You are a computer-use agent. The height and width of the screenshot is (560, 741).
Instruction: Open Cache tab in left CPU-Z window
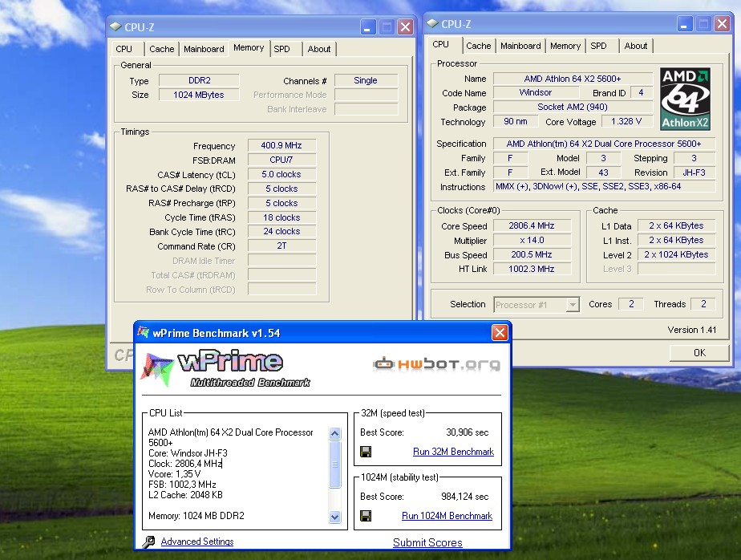point(162,49)
